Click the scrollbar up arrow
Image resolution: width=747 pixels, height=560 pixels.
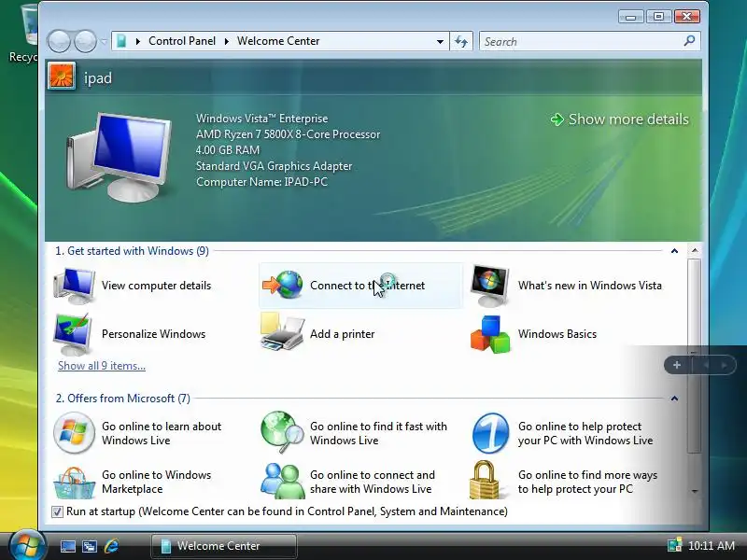695,250
